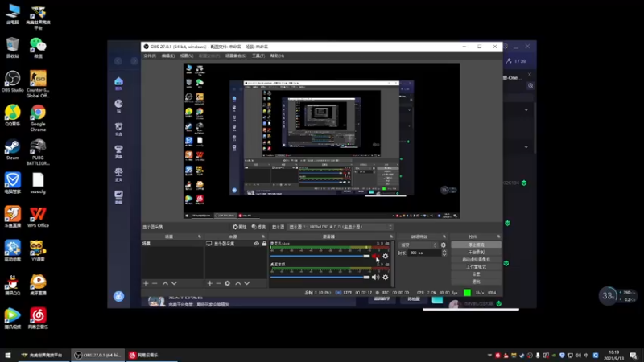The height and width of the screenshot is (362, 644).
Task: Open OBS Studio desktop shortcut
Action: [x=12, y=81]
